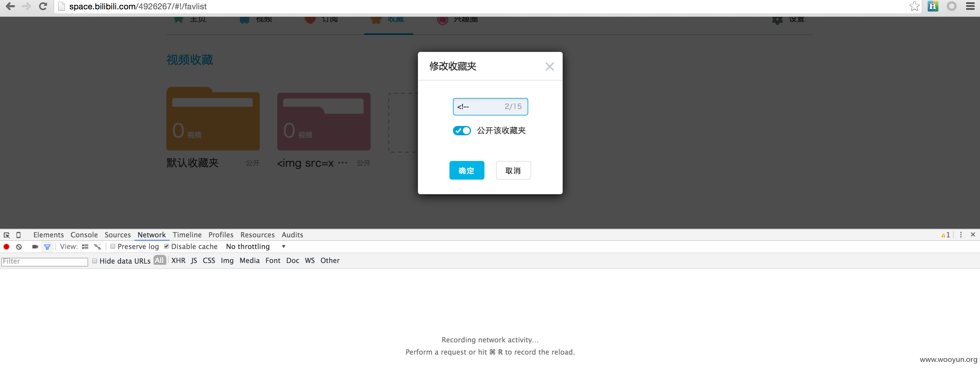The image size is (980, 368).
Task: Toggle the DevTools device mode icon
Action: click(18, 235)
